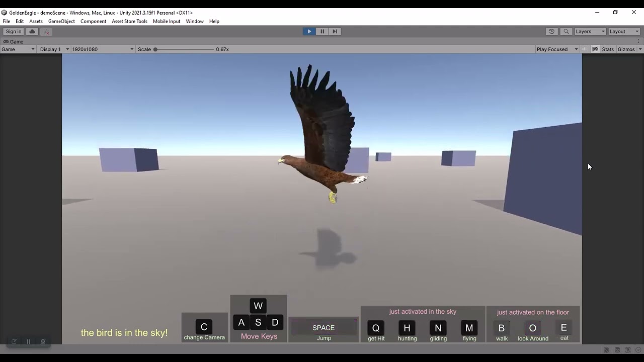Toggle the Stats overlay
The width and height of the screenshot is (644, 362).
point(608,49)
